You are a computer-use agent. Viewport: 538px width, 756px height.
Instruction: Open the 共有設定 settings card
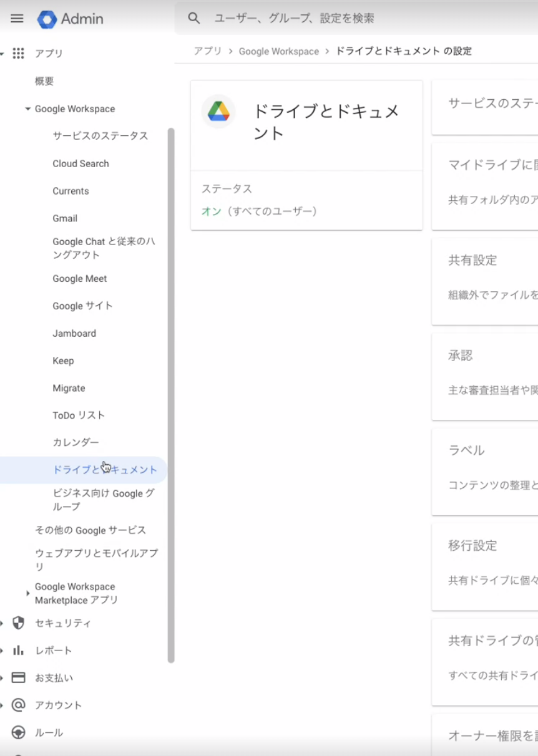click(484, 281)
